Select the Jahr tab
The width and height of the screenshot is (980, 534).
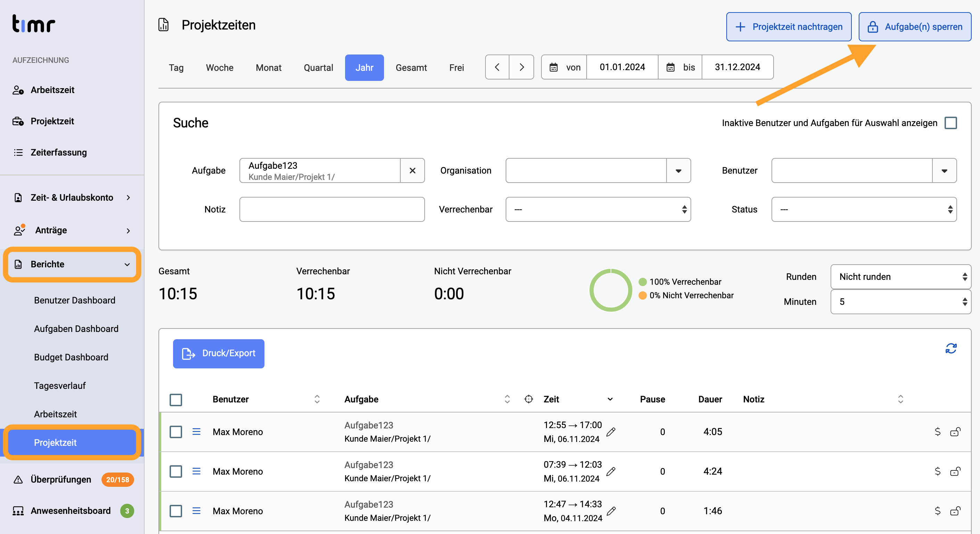(x=364, y=68)
